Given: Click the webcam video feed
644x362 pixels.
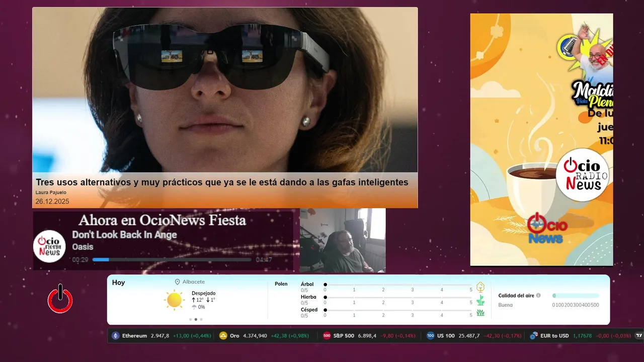Looking at the screenshot, I should [x=343, y=240].
